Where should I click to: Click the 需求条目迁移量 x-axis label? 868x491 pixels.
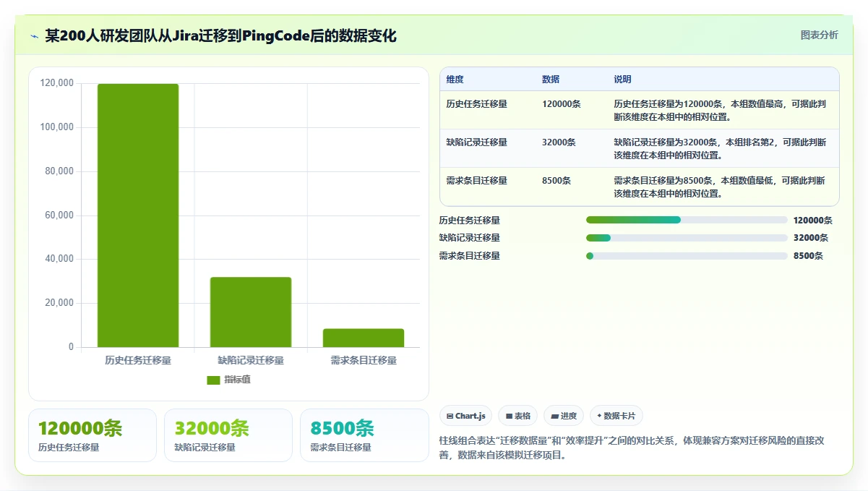pos(364,360)
